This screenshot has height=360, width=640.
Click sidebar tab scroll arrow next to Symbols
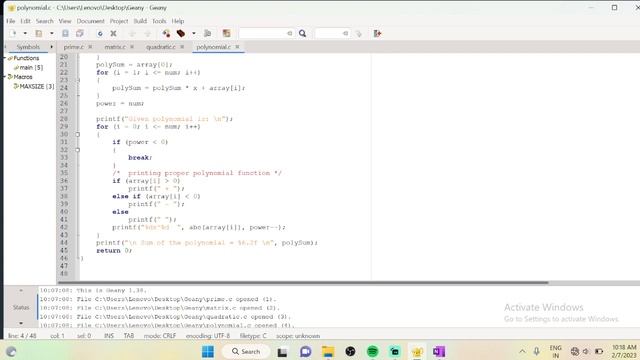pyautogui.click(x=51, y=47)
